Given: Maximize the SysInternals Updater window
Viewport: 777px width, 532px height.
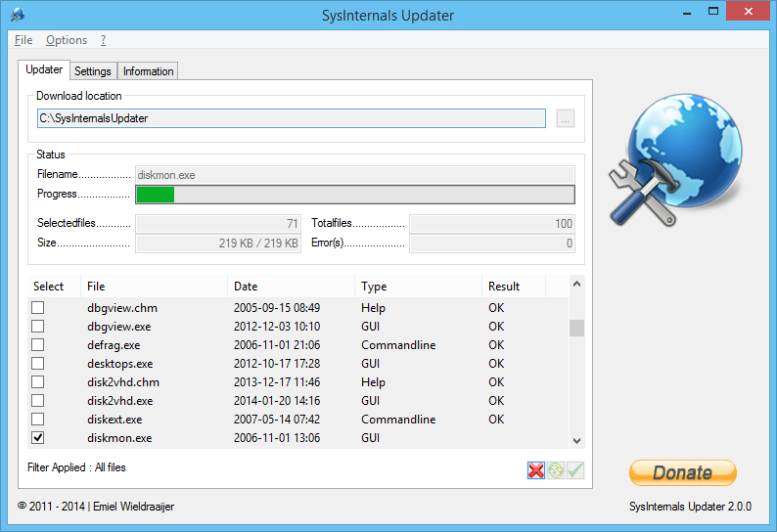Looking at the screenshot, I should point(713,12).
